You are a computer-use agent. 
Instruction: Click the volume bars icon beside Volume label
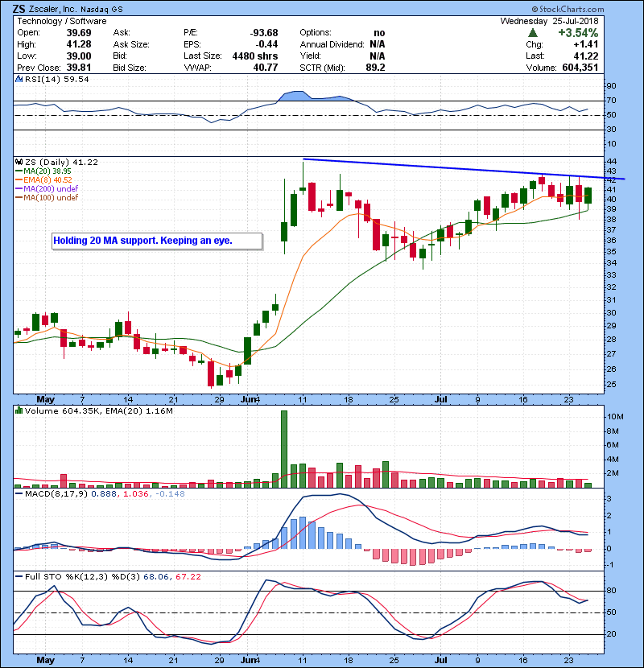(x=19, y=410)
